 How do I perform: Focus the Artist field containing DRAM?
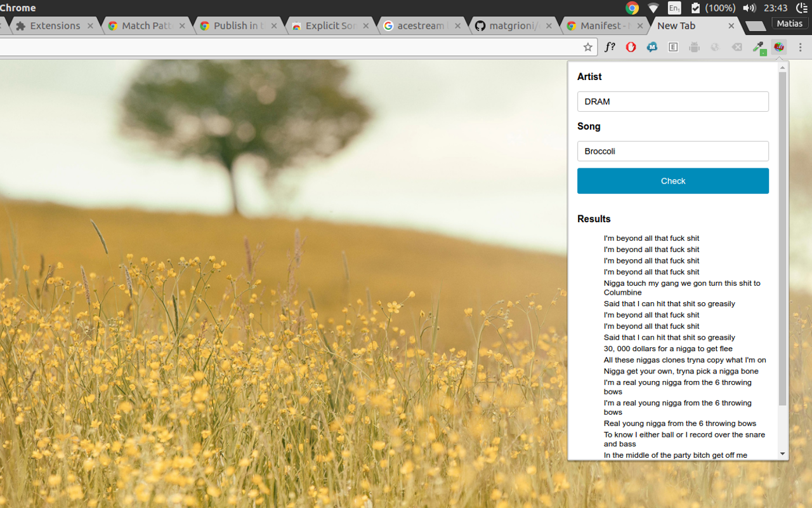coord(673,102)
